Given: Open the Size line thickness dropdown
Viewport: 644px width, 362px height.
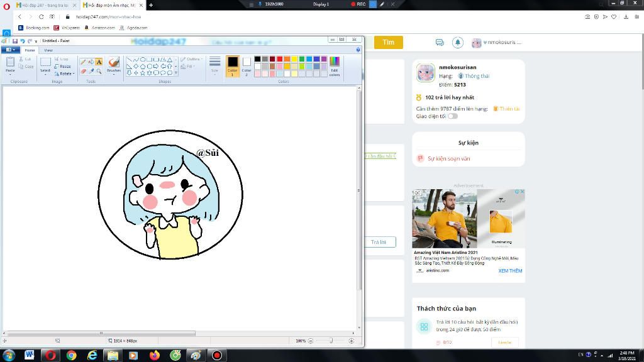Looking at the screenshot, I should click(x=215, y=66).
